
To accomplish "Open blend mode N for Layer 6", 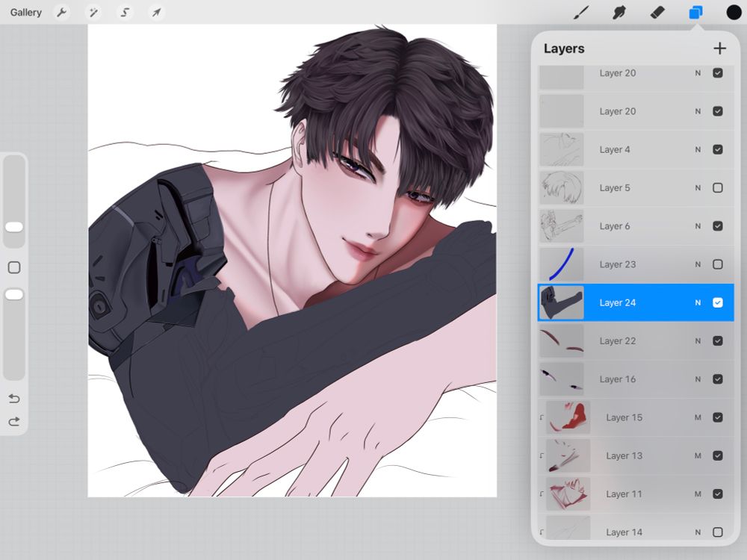I will coord(698,226).
